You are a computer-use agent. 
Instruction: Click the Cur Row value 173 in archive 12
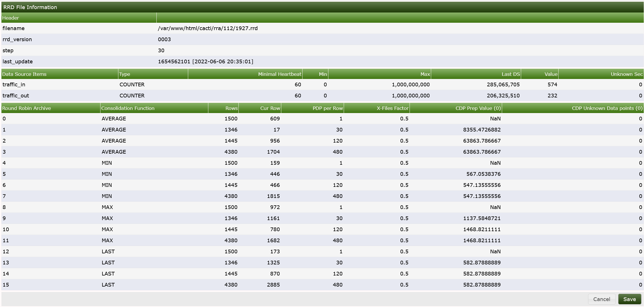(x=275, y=252)
